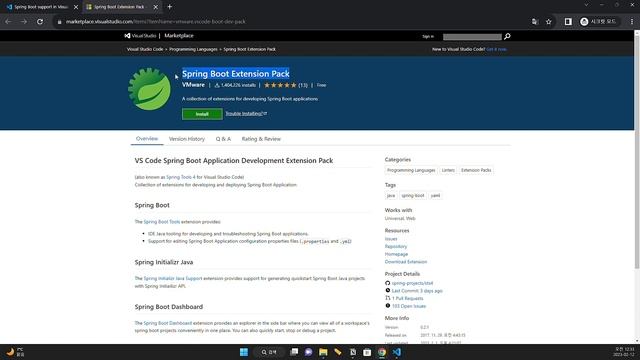Viewport: 640px width, 360px height.
Task: Select the Programming Languages category tag
Action: point(411,170)
